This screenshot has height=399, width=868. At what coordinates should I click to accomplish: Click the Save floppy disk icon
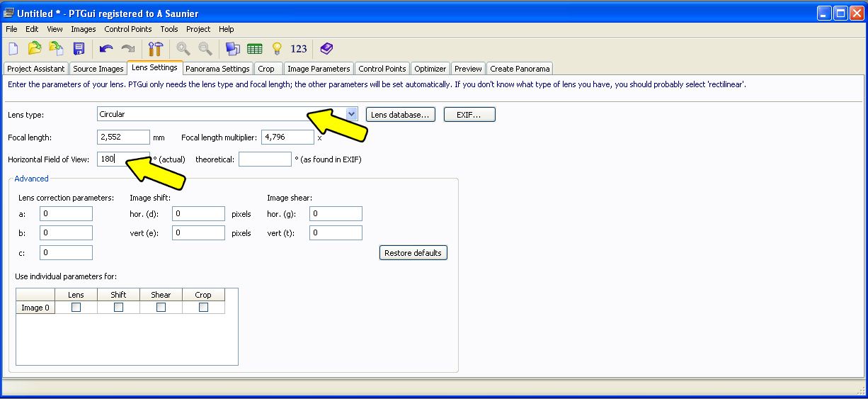coord(79,48)
